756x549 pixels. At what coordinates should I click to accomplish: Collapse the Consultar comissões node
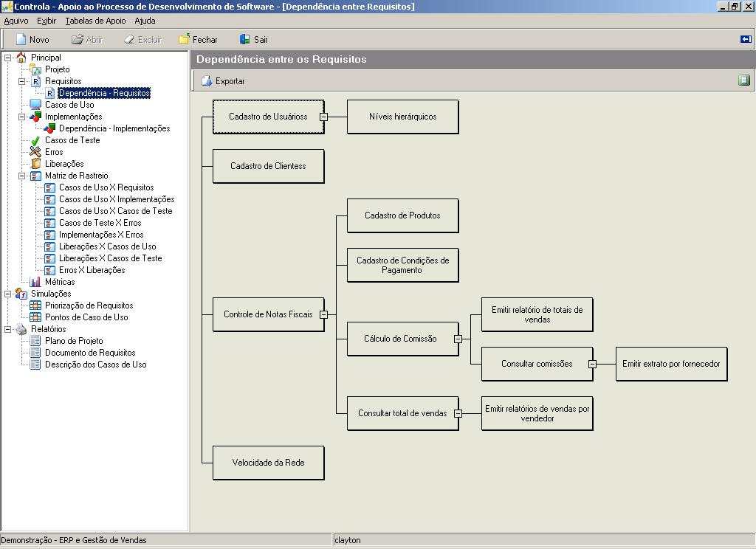pyautogui.click(x=592, y=364)
